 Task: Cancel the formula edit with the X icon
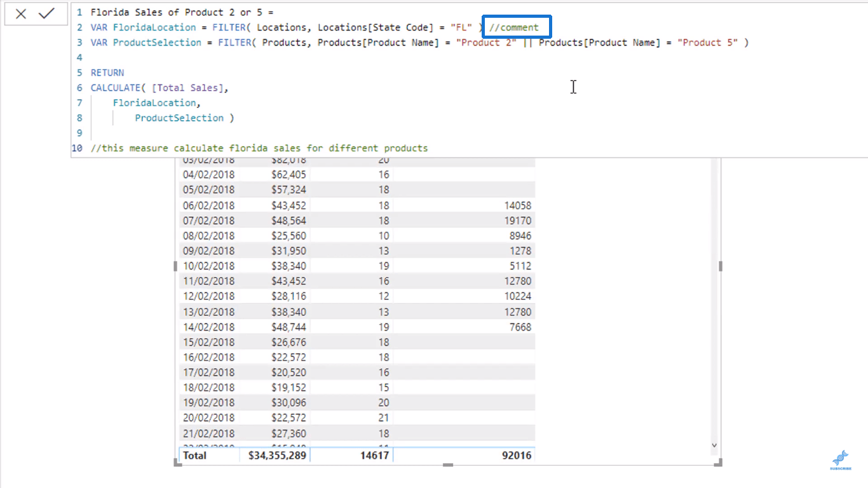[21, 14]
